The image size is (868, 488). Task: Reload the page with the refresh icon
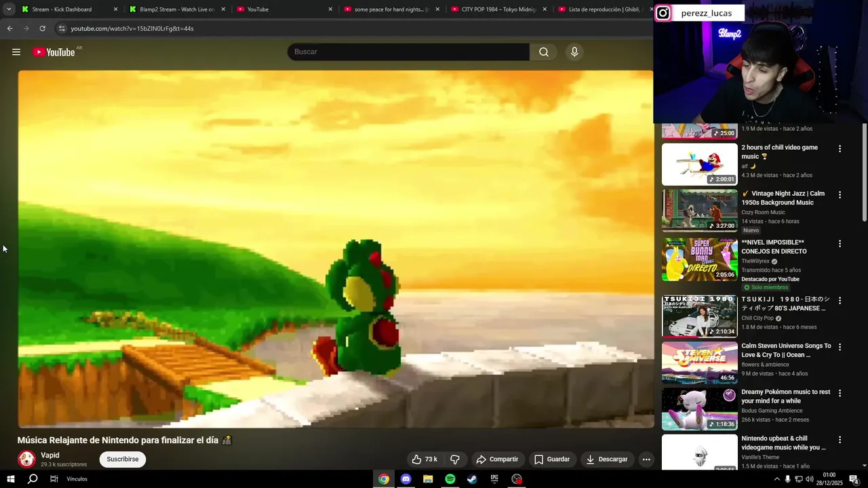click(43, 28)
